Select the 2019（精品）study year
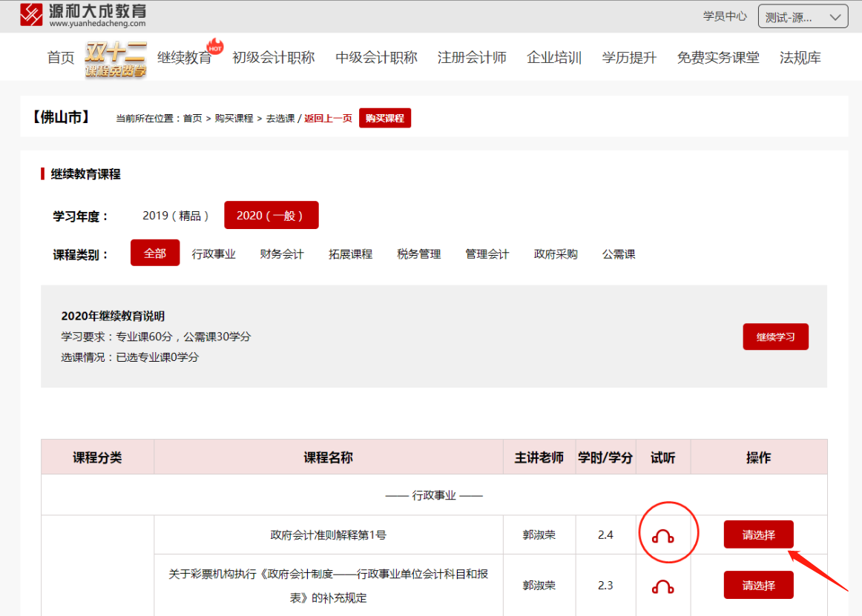The width and height of the screenshot is (862, 616). click(176, 216)
